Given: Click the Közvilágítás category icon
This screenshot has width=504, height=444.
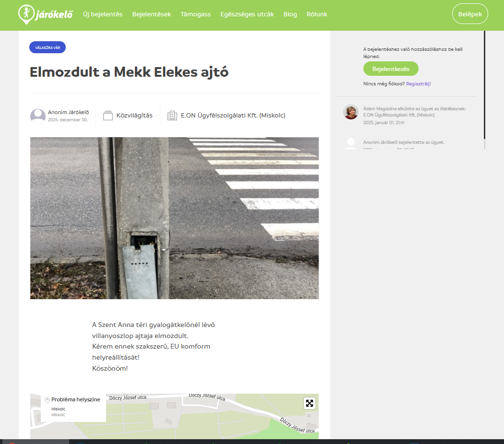Looking at the screenshot, I should (108, 116).
